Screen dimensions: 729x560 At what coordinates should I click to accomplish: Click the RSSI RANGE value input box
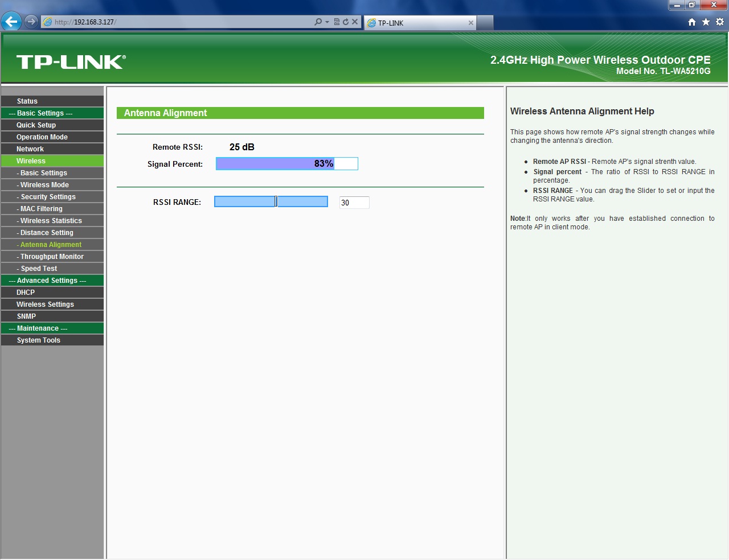[x=354, y=203]
